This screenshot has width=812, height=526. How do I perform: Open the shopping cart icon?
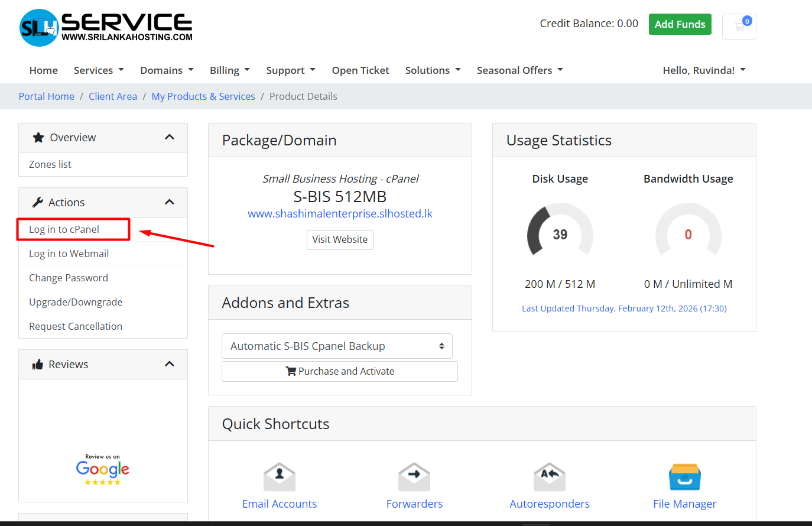[x=739, y=27]
